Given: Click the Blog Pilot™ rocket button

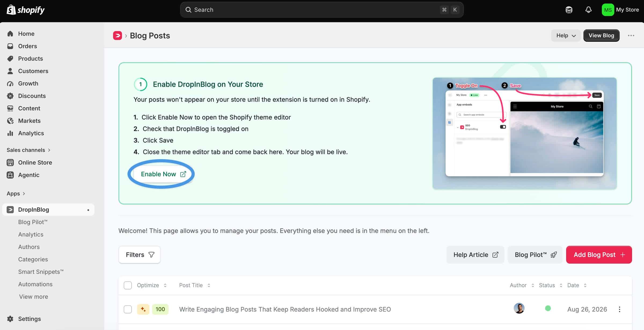Looking at the screenshot, I should 535,255.
